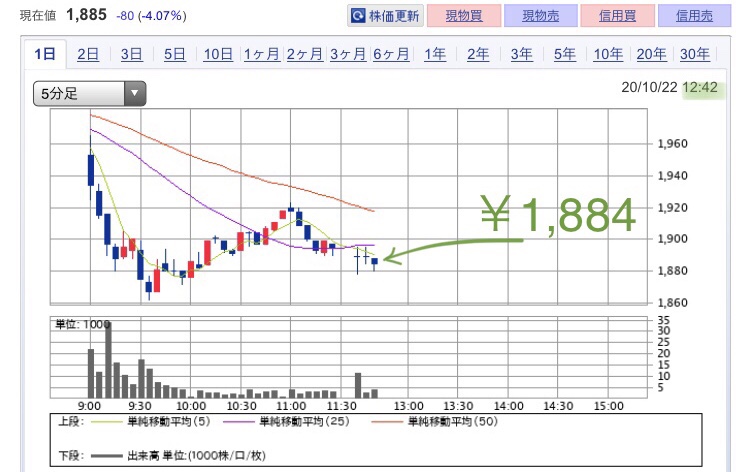Image resolution: width=736 pixels, height=472 pixels.
Task: Click the purple MA(25) legend line swatch
Action: tap(238, 422)
